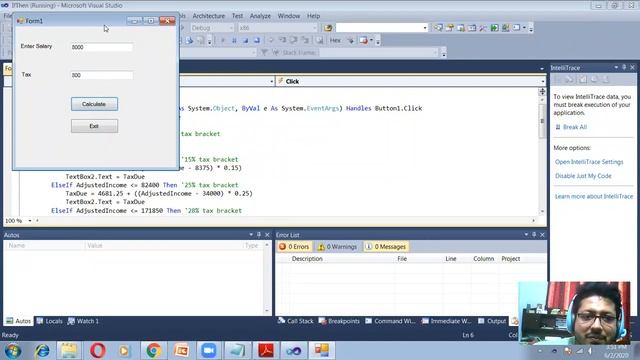Viewport: 640px width, 360px height.
Task: Click the wrench and hammer toolbar icon
Action: point(483,28)
